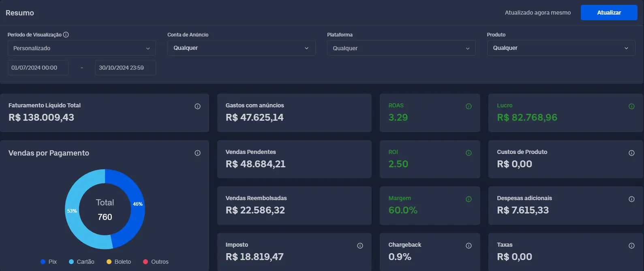Click info icon on ROI card
This screenshot has width=644, height=271.
click(x=469, y=153)
